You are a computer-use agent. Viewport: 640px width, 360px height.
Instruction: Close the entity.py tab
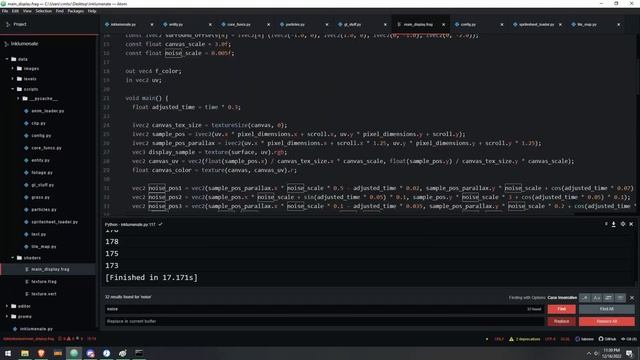pos(210,24)
